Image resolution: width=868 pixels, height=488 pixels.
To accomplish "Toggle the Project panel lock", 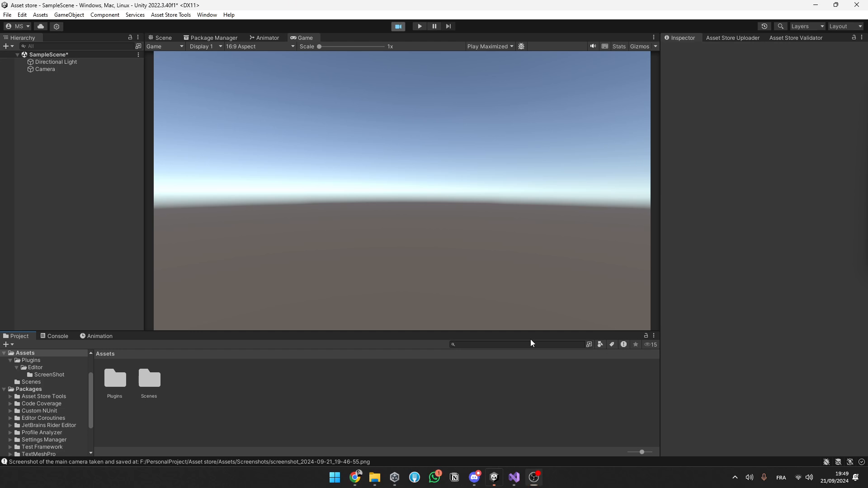I will (x=646, y=336).
